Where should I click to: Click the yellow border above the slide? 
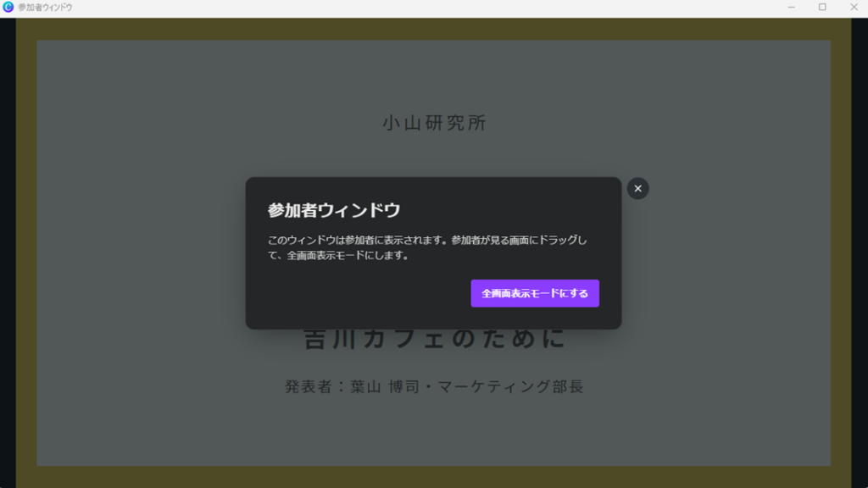point(434,29)
